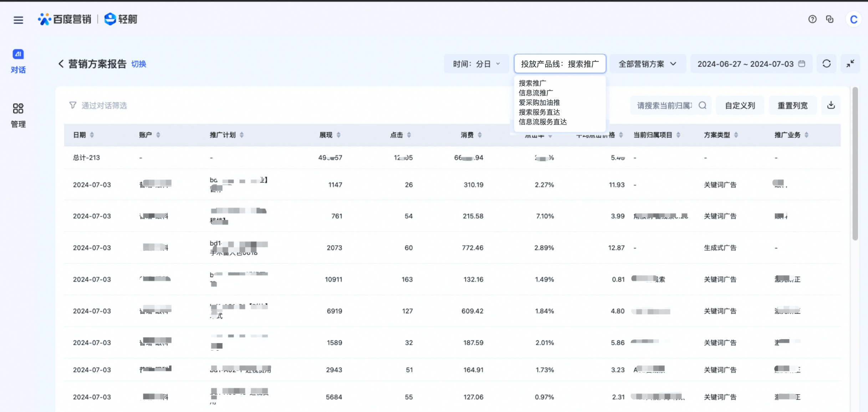Choose 搜索服务直达 option in dropdown list
868x412 pixels.
coord(539,112)
